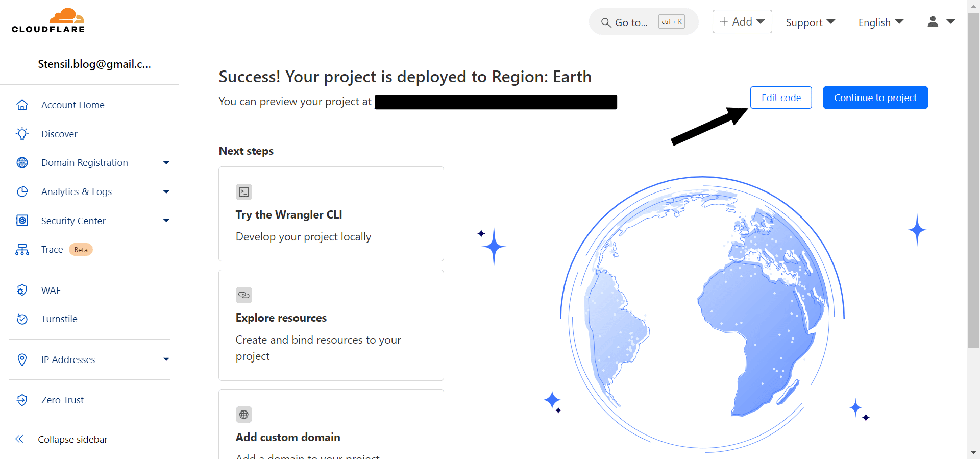The width and height of the screenshot is (980, 459).
Task: Open the user profile icon menu
Action: [941, 21]
